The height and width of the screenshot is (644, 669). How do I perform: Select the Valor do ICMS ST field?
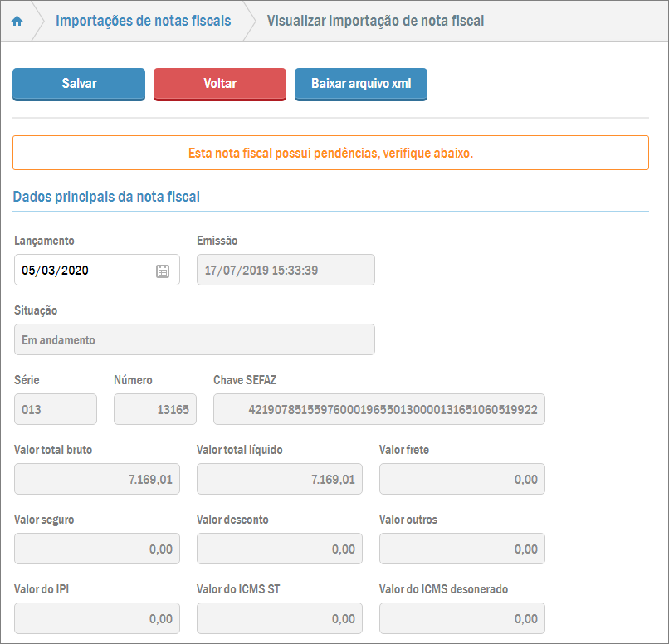(279, 619)
